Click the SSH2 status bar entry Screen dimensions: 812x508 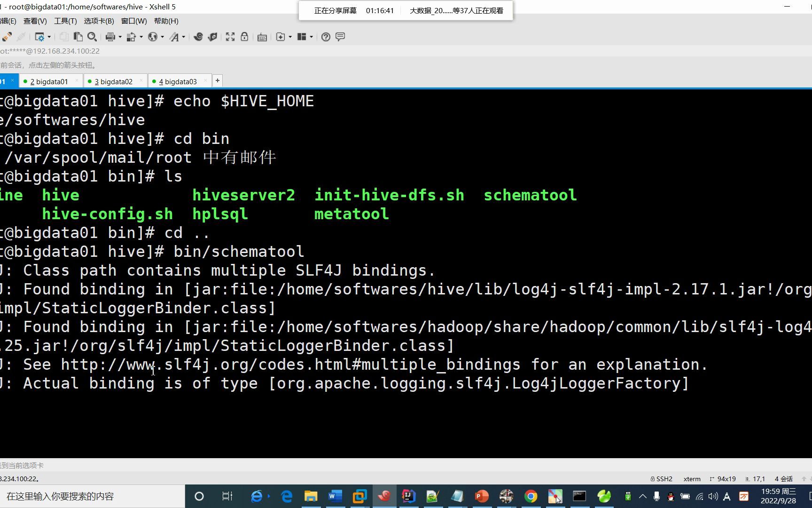click(x=661, y=479)
